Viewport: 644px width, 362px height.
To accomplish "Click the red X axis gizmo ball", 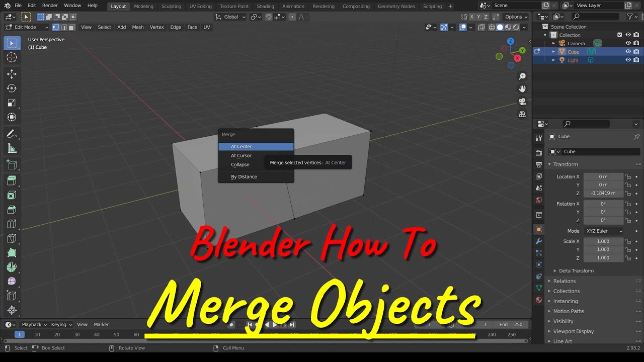I will click(518, 58).
